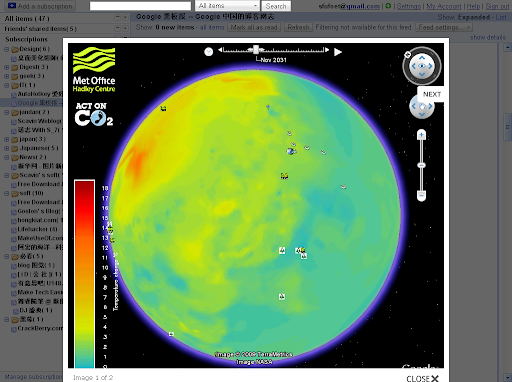Click the Search button in Reader

[x=276, y=6]
